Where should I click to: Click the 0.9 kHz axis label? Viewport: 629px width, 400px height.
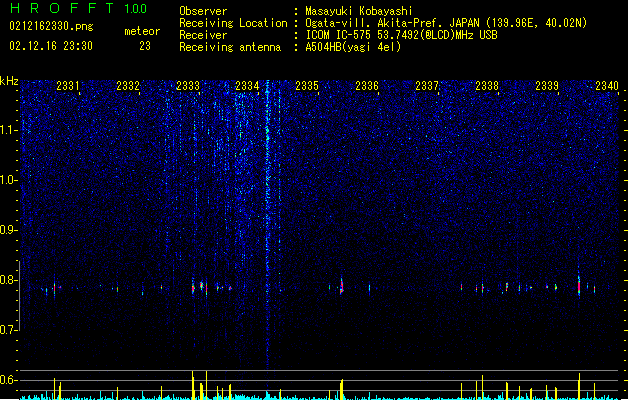[9, 230]
